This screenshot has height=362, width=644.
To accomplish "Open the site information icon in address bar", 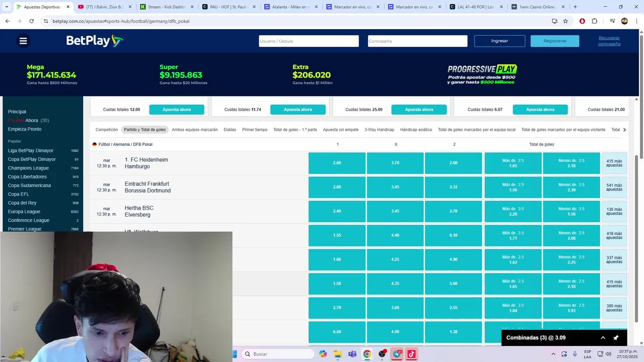I will click(x=46, y=21).
